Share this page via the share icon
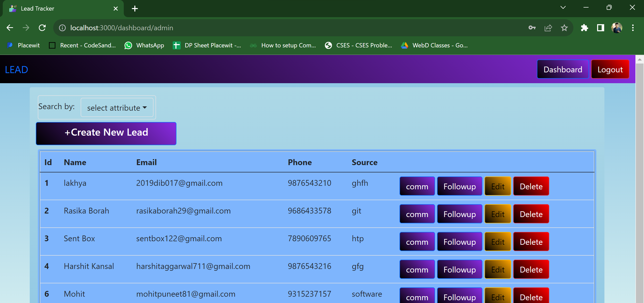This screenshot has width=644, height=303. point(548,28)
